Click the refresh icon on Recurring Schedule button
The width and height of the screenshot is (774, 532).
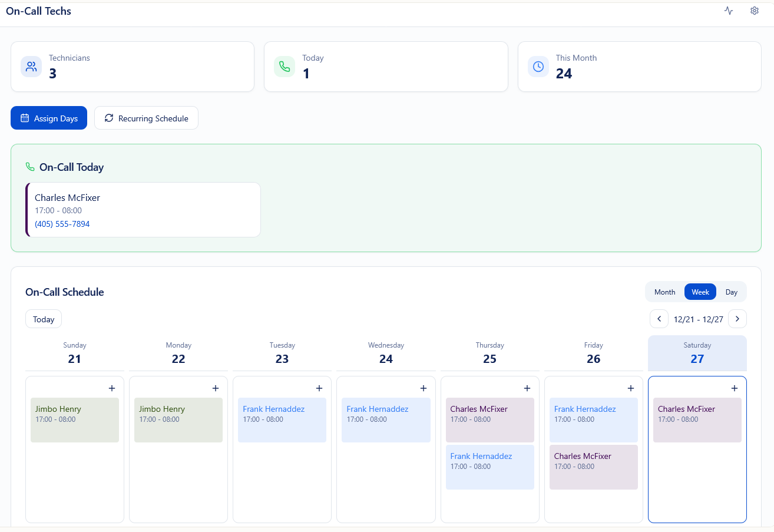(108, 118)
